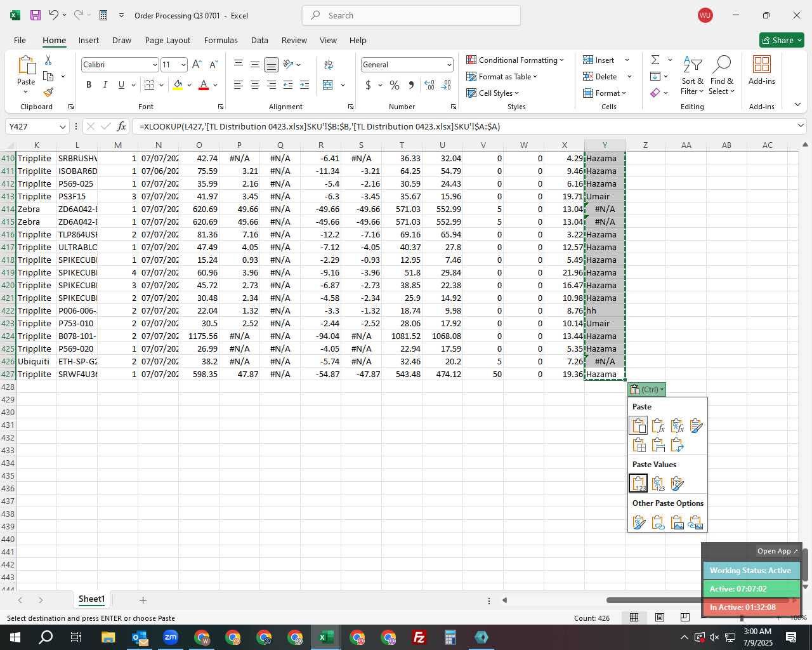Open the Paste Options (Ctrl) dropdown
The image size is (812, 650).
point(647,389)
